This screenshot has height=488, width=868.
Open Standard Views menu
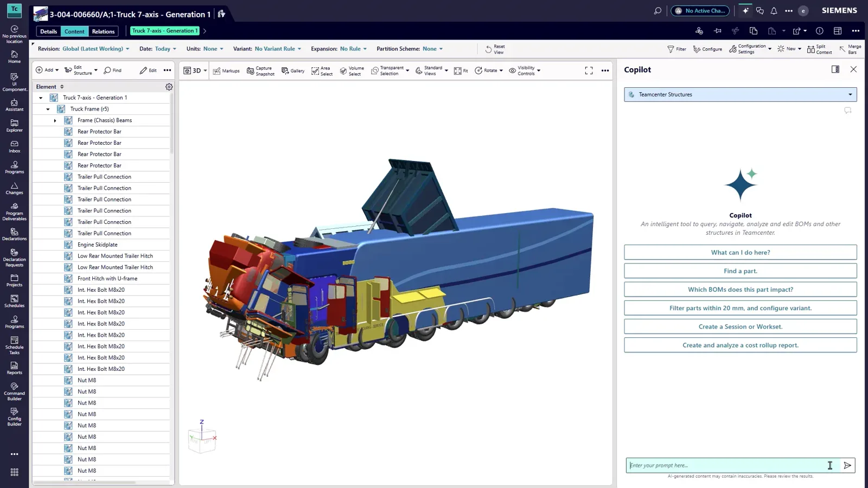432,70
